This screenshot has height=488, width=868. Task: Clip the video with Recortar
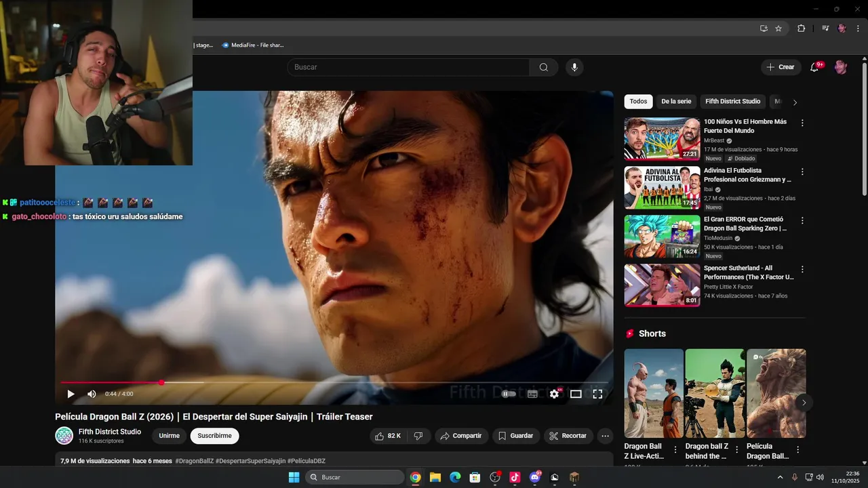pyautogui.click(x=568, y=436)
